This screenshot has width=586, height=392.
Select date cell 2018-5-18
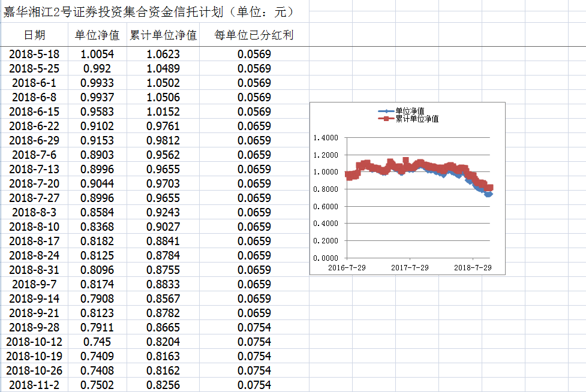[x=34, y=54]
